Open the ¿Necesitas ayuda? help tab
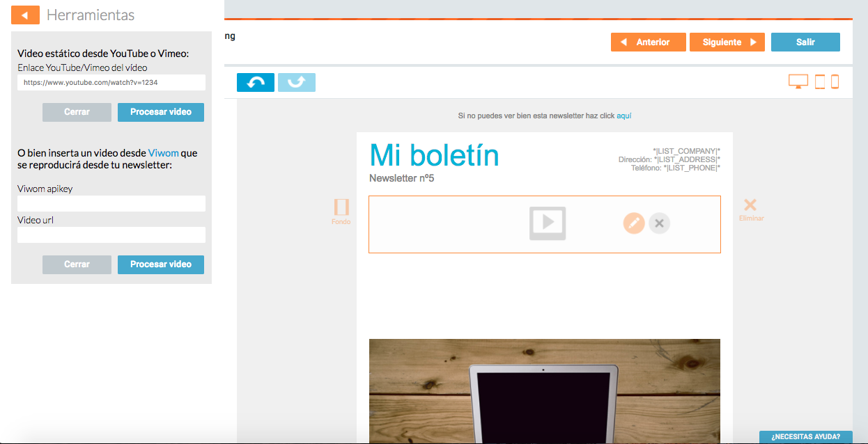This screenshot has height=444, width=868. pyautogui.click(x=805, y=437)
